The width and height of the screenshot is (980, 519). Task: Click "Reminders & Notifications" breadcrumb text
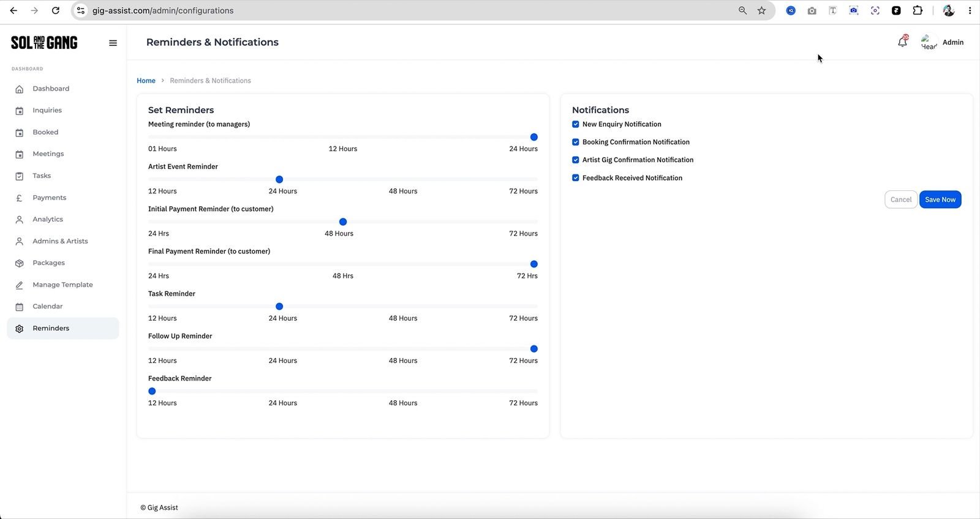click(x=210, y=81)
